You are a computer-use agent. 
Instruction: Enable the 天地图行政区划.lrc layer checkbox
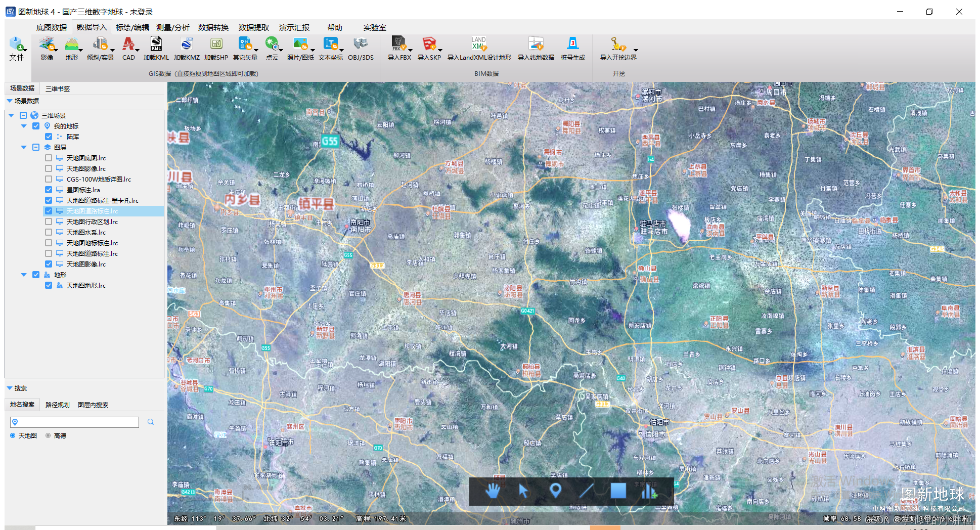[49, 222]
